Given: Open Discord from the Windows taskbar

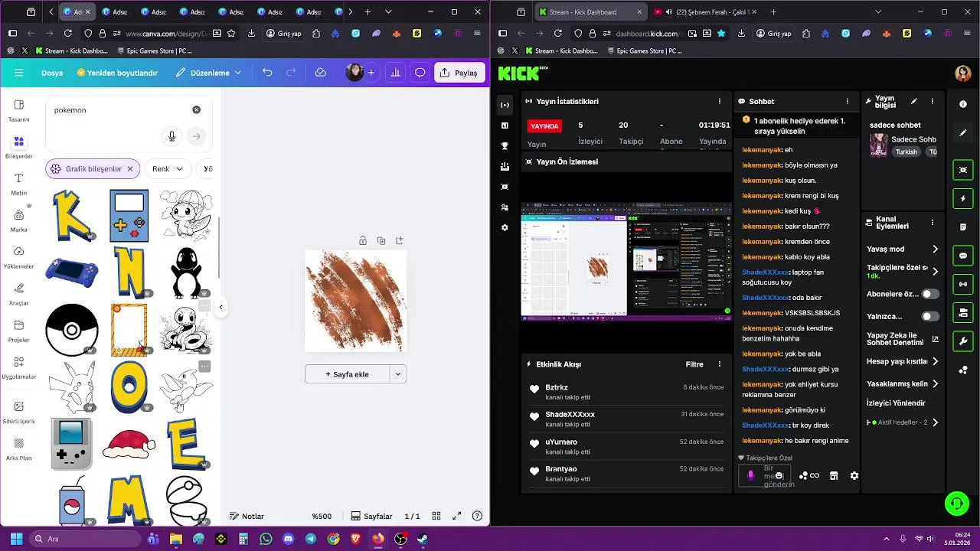Looking at the screenshot, I should [288, 539].
